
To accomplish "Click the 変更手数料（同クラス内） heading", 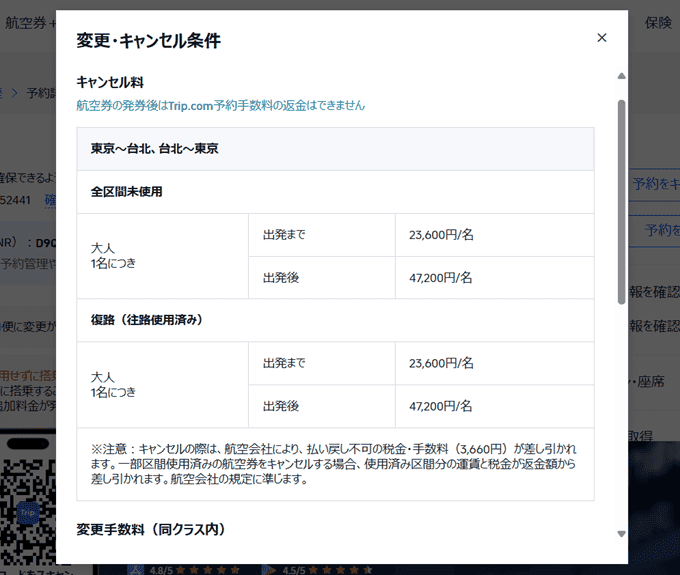I will [150, 529].
